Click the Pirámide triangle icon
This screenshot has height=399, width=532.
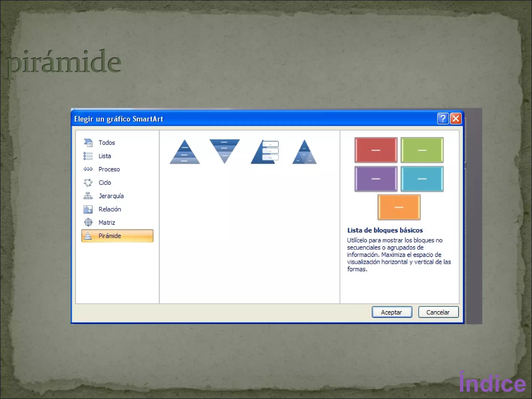click(x=88, y=236)
